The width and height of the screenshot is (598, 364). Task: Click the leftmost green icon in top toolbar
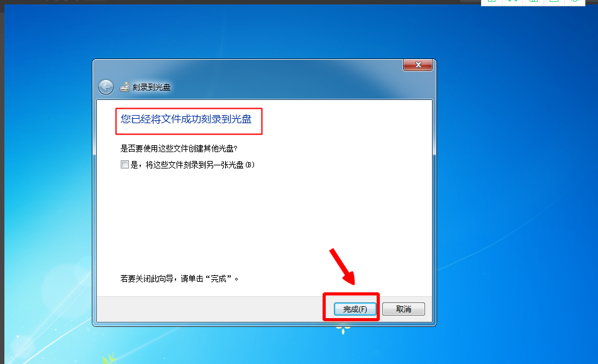492,1
